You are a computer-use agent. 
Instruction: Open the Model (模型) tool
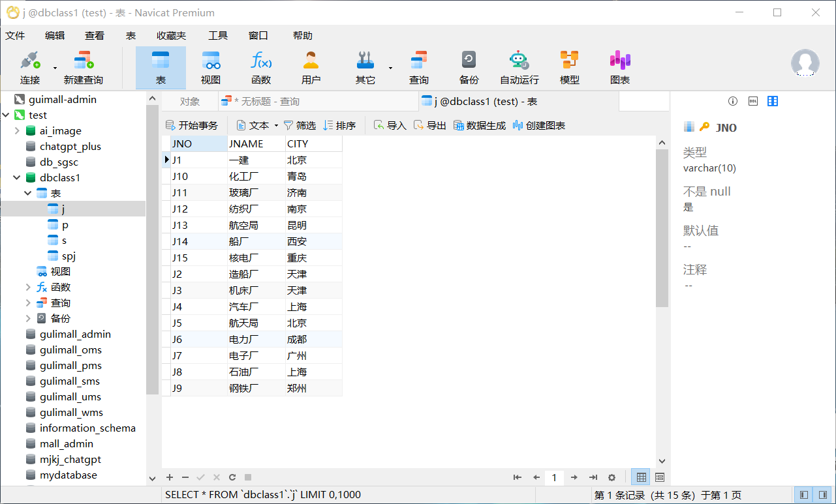point(568,65)
